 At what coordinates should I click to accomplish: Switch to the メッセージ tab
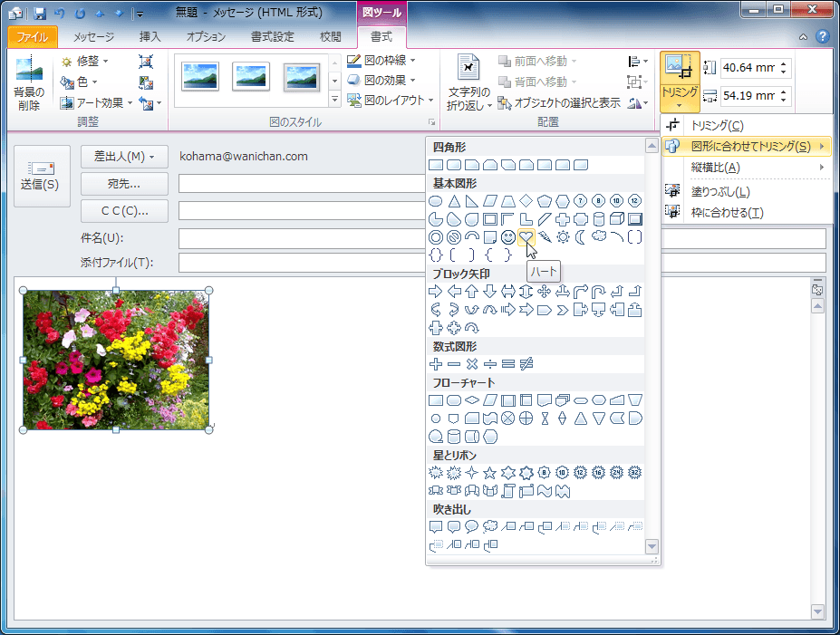pos(93,36)
